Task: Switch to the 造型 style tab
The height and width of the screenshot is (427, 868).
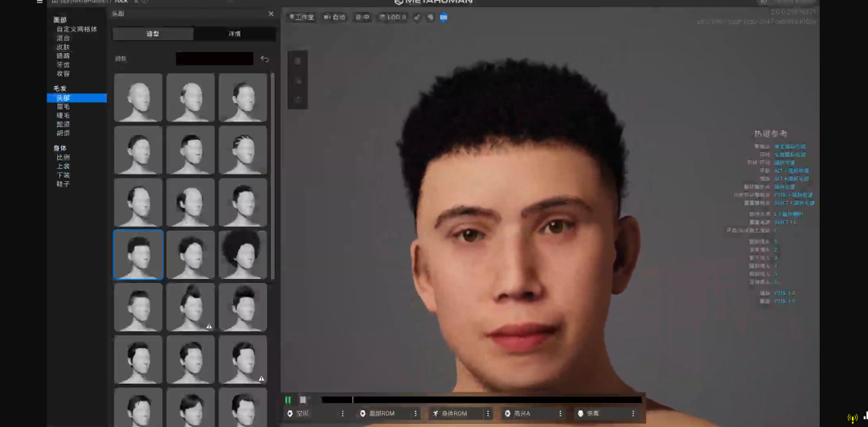Action: [x=153, y=34]
